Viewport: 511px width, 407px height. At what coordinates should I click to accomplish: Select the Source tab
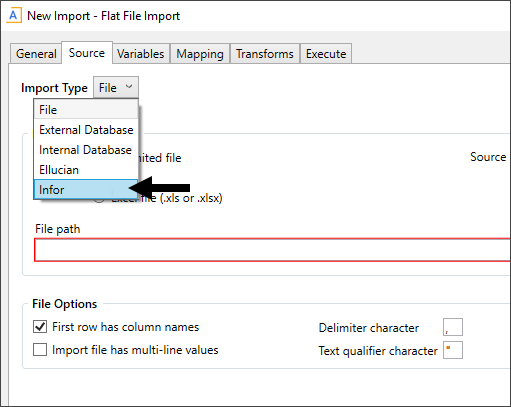click(87, 53)
